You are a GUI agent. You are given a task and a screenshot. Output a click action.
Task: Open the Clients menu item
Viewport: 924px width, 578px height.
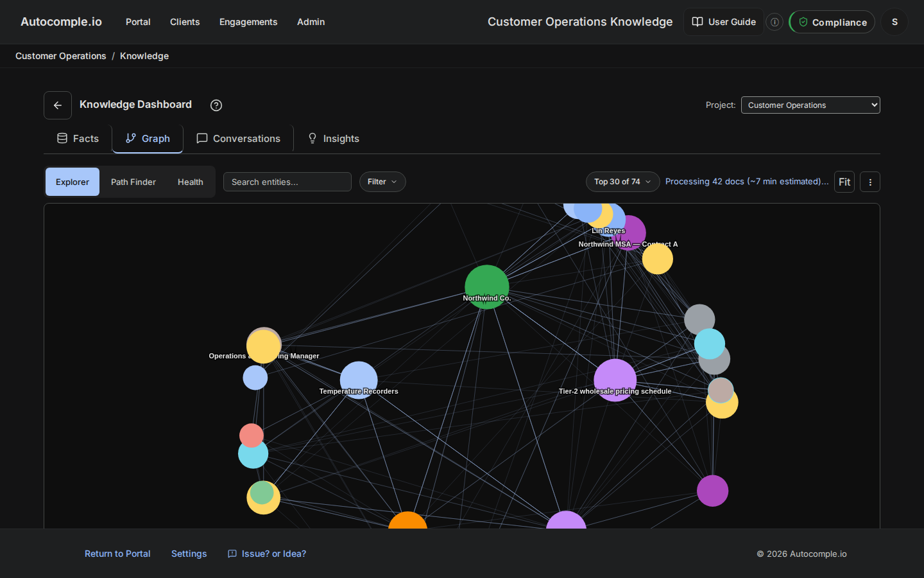point(185,22)
